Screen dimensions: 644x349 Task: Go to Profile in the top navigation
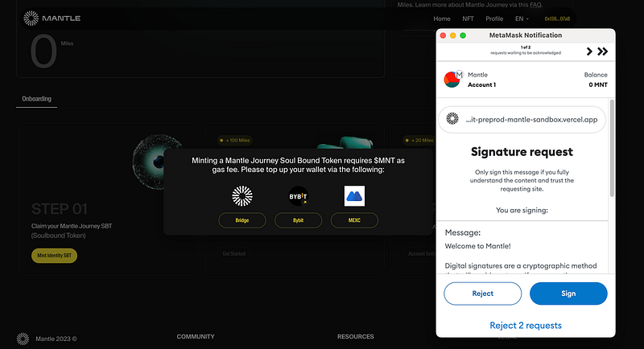pyautogui.click(x=494, y=18)
